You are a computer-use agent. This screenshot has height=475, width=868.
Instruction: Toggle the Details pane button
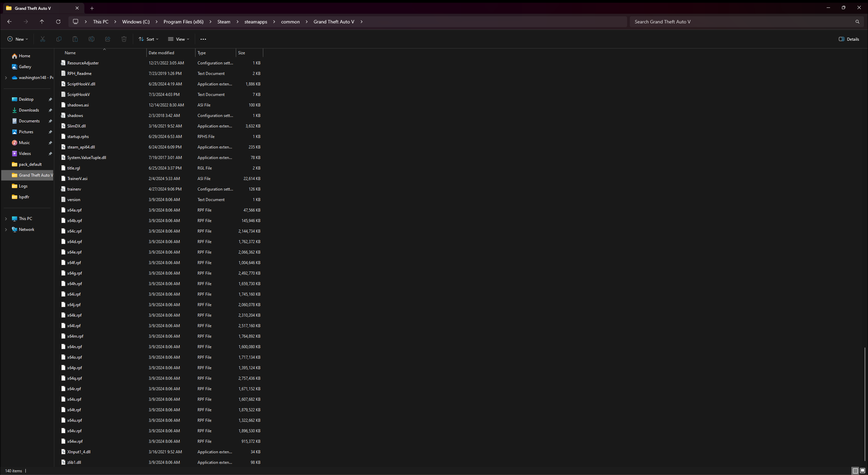point(849,39)
